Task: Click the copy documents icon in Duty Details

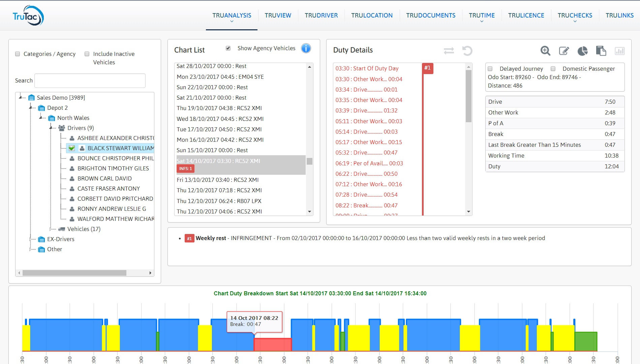Action: (x=601, y=51)
